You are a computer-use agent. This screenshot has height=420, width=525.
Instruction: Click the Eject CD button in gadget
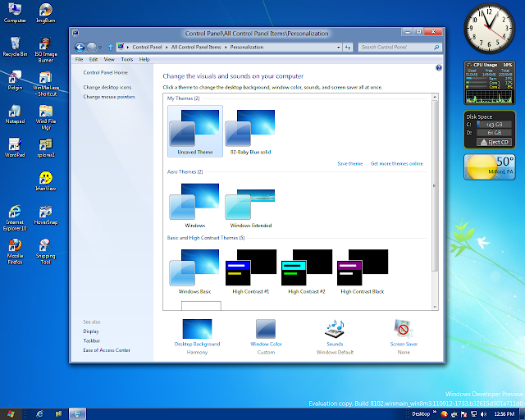495,143
